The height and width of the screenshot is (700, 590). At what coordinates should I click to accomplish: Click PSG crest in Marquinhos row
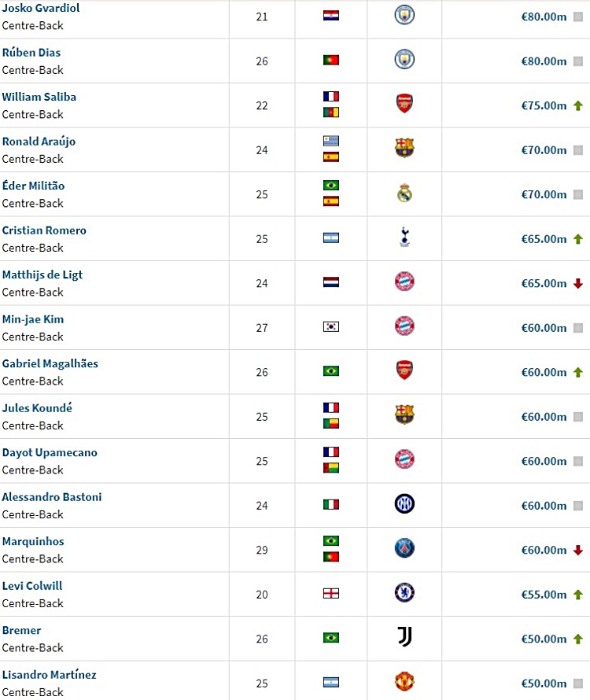(404, 548)
